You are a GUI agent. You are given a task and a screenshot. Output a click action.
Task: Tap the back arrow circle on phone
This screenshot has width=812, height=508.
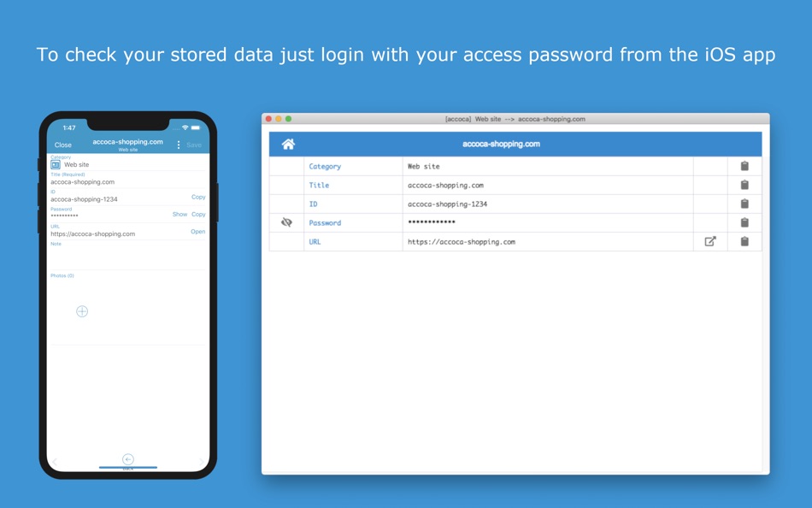[128, 459]
